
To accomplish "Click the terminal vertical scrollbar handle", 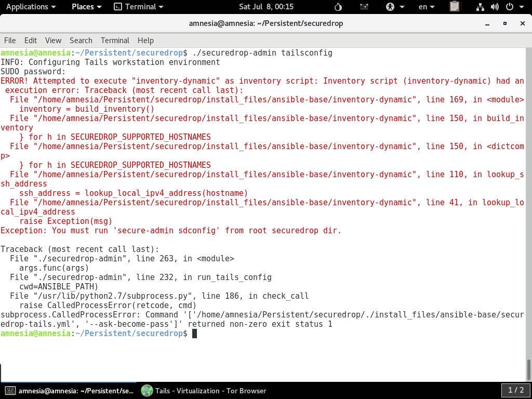I will [x=528, y=369].
